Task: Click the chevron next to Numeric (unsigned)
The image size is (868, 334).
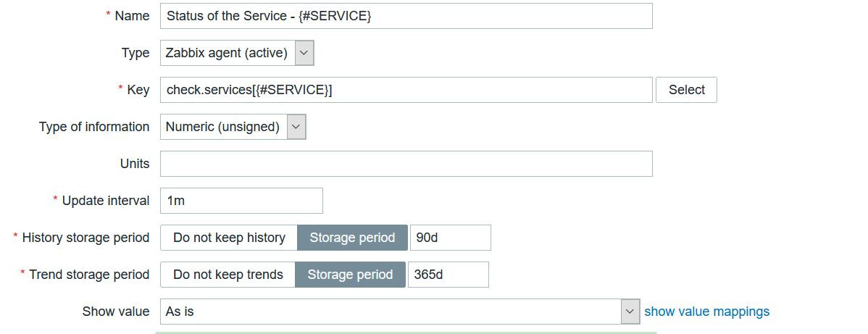Action: [296, 127]
